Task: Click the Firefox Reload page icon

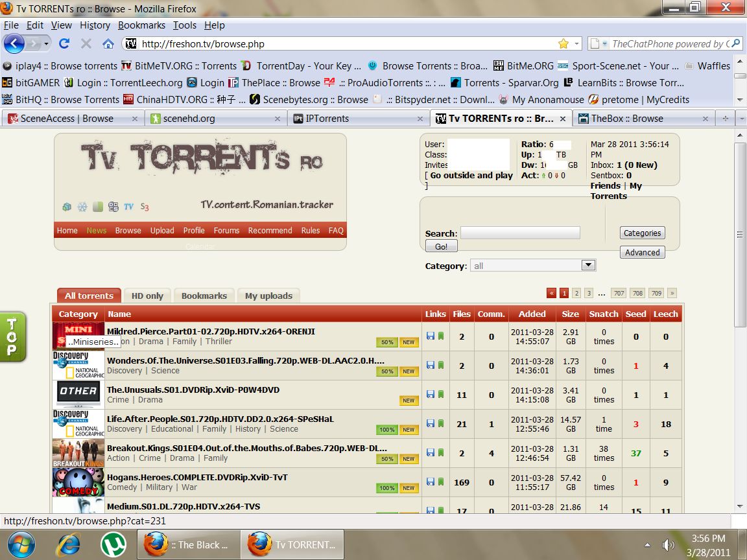Action: pos(64,43)
